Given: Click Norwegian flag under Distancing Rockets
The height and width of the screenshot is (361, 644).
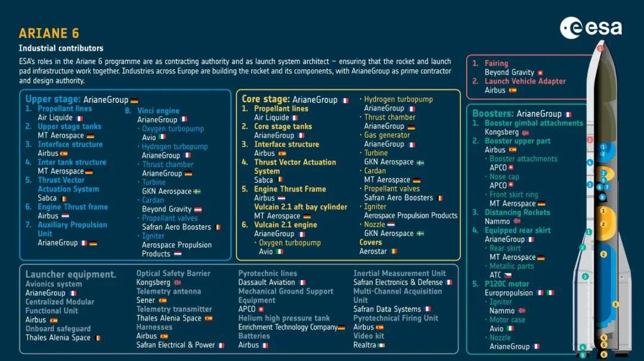Looking at the screenshot, I should point(517,221).
